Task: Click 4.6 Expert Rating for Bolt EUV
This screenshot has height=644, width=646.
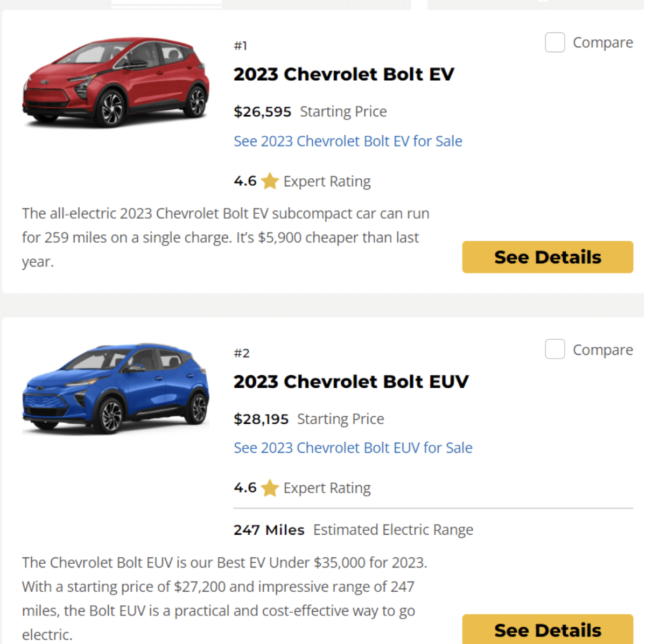Action: coord(302,488)
